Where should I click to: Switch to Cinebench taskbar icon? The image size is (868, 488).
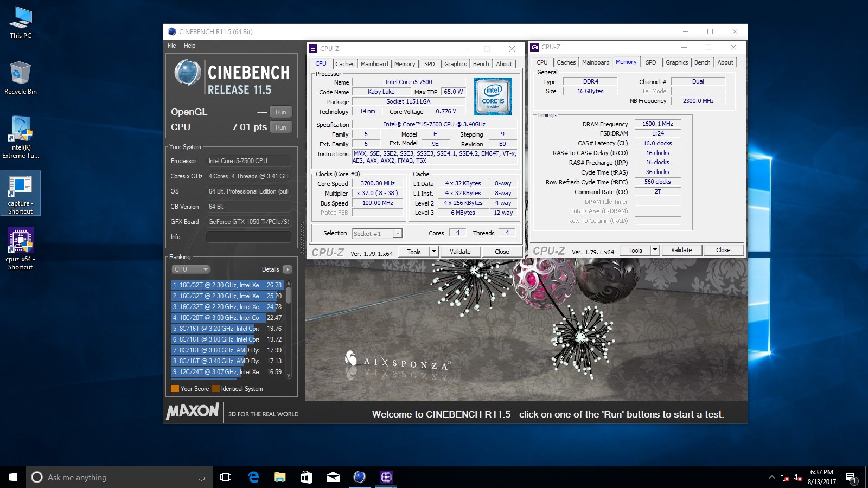pos(359,477)
